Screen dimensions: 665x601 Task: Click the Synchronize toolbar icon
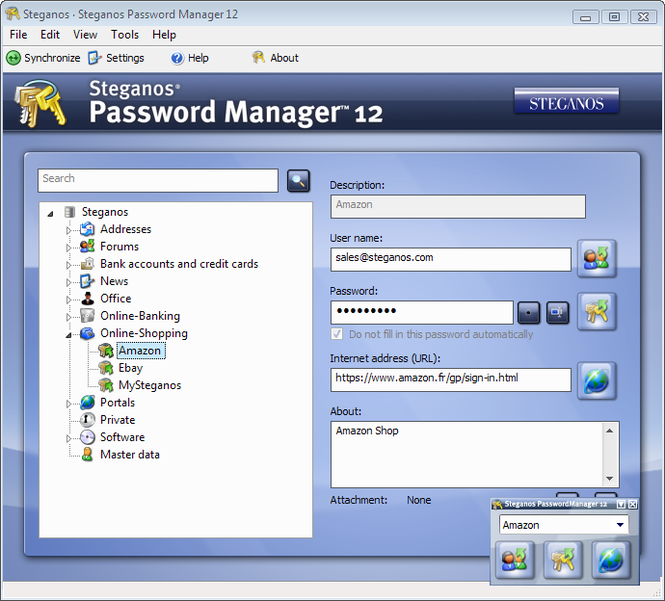(x=13, y=58)
